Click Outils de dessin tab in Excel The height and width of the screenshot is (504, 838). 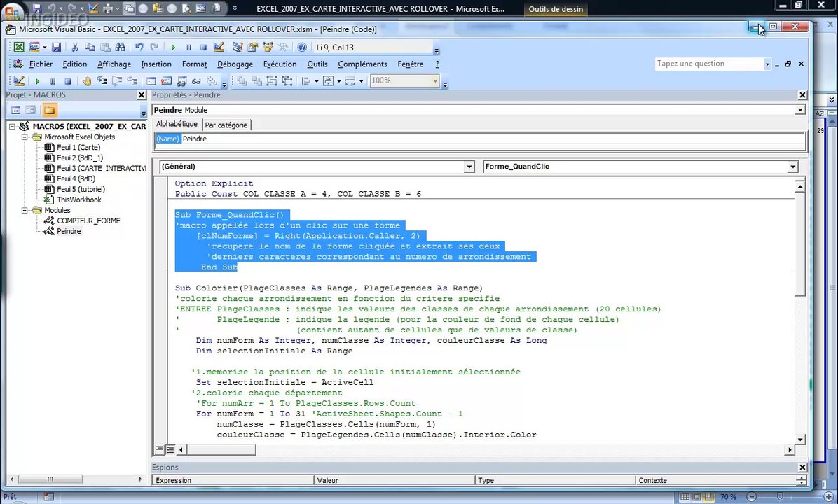pos(556,9)
